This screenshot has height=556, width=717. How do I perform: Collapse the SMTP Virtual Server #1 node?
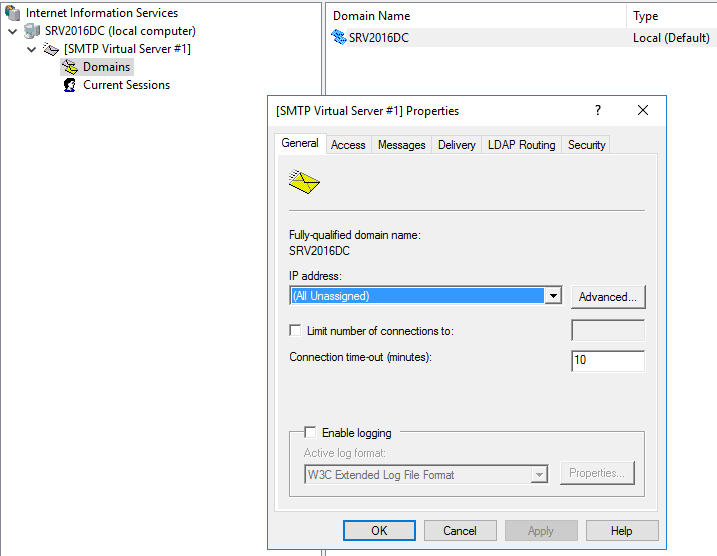32,49
